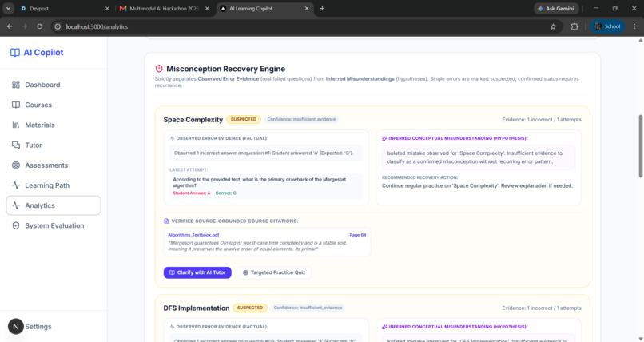Open Materials in the sidebar
This screenshot has height=342, width=644.
pos(54,125)
